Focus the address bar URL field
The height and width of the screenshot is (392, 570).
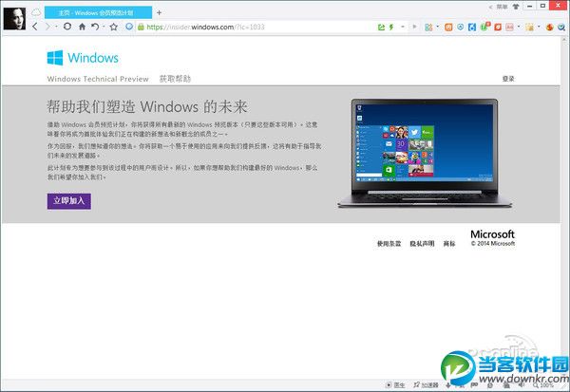pyautogui.click(x=255, y=27)
